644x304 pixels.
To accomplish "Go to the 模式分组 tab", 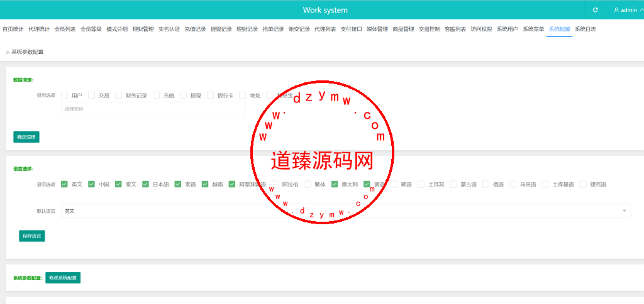I will click(x=117, y=29).
